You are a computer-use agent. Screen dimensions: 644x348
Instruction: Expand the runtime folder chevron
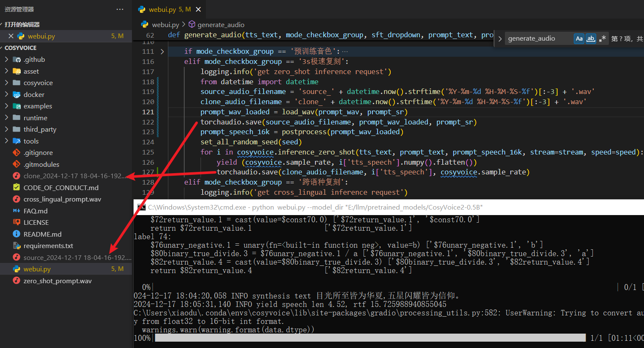(x=6, y=118)
